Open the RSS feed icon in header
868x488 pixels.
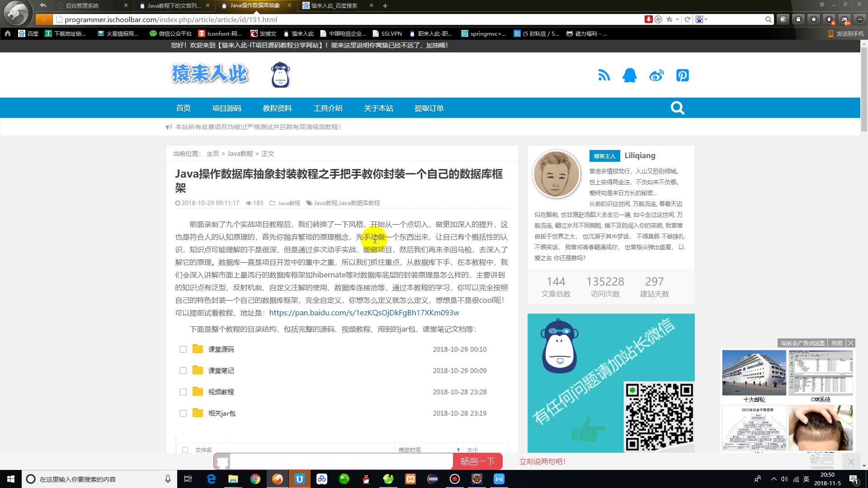604,75
